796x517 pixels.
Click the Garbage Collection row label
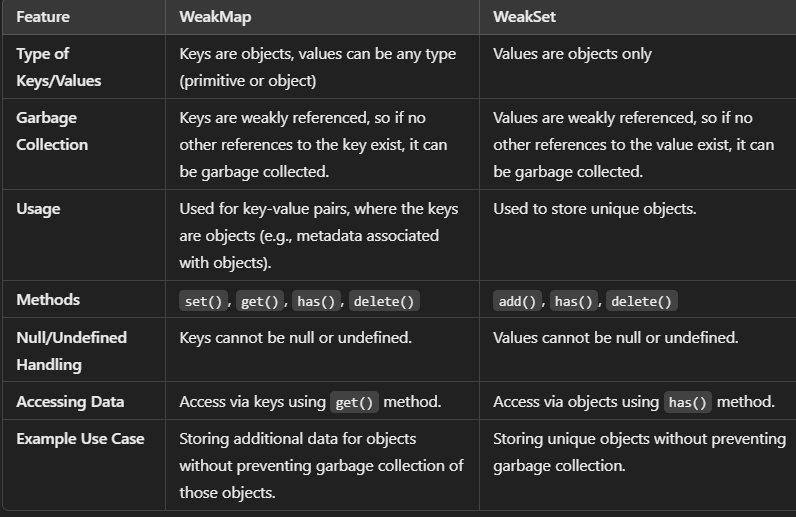(52, 131)
